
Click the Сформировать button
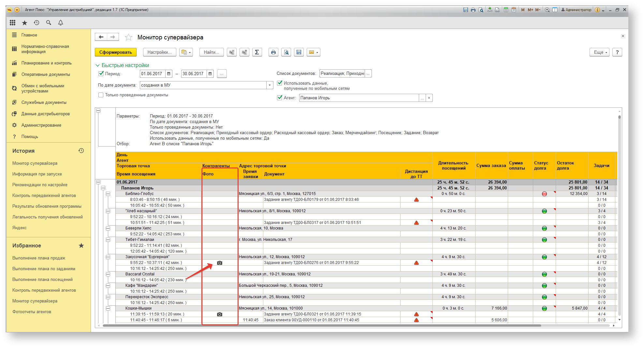coord(116,52)
